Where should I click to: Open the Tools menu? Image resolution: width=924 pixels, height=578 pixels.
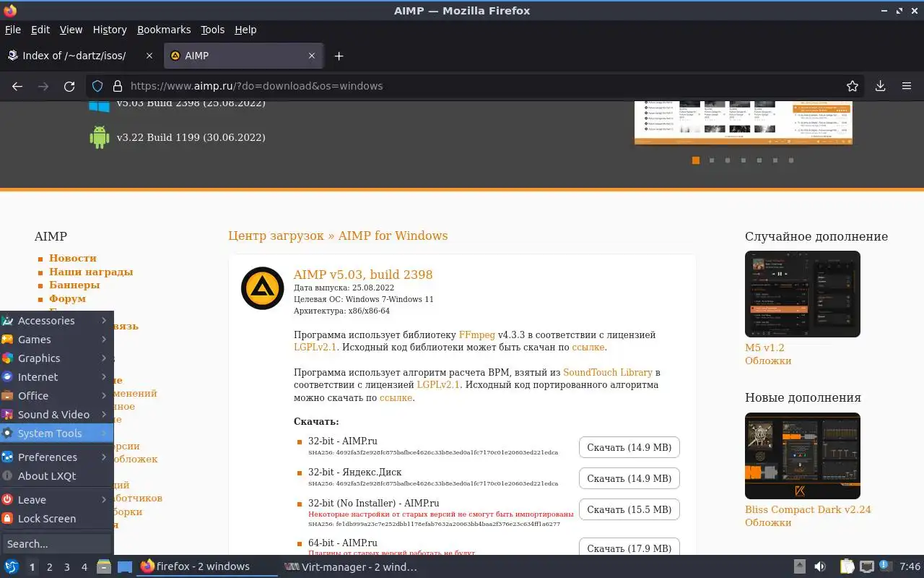(x=213, y=30)
